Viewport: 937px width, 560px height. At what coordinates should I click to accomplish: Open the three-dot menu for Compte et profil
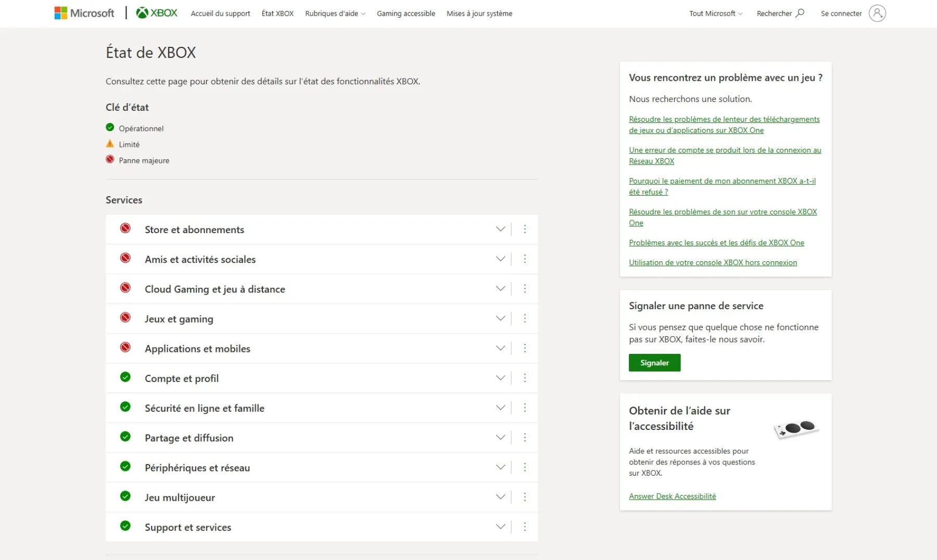coord(525,378)
